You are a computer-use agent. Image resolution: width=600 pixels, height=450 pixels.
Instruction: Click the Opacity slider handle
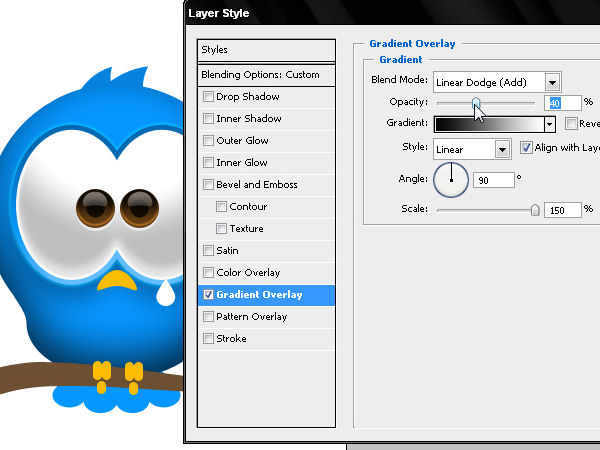(476, 103)
